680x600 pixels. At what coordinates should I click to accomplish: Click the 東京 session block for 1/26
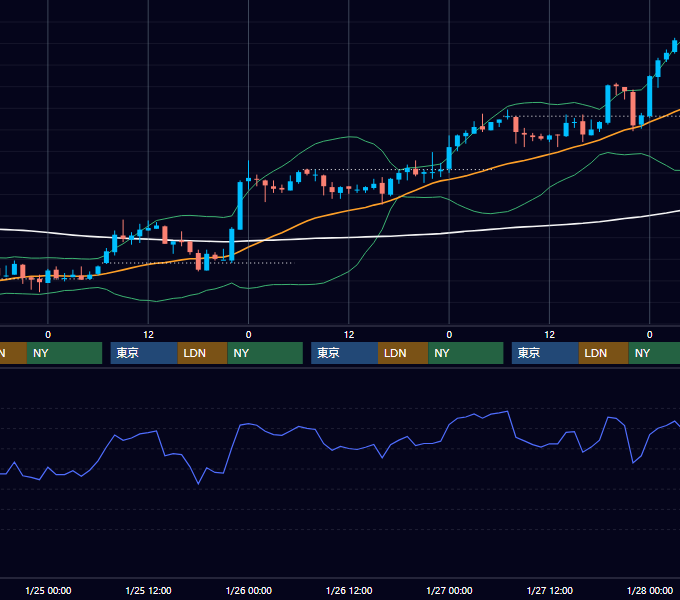tap(344, 353)
